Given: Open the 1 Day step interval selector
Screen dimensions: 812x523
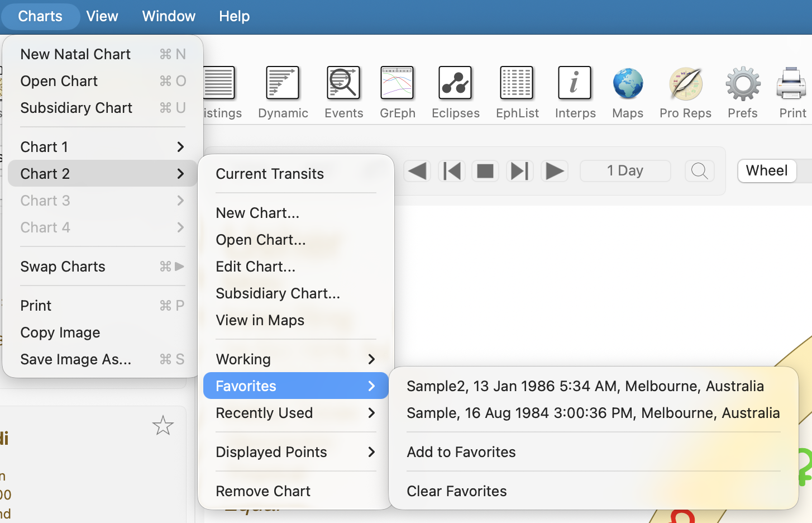Looking at the screenshot, I should 625,171.
